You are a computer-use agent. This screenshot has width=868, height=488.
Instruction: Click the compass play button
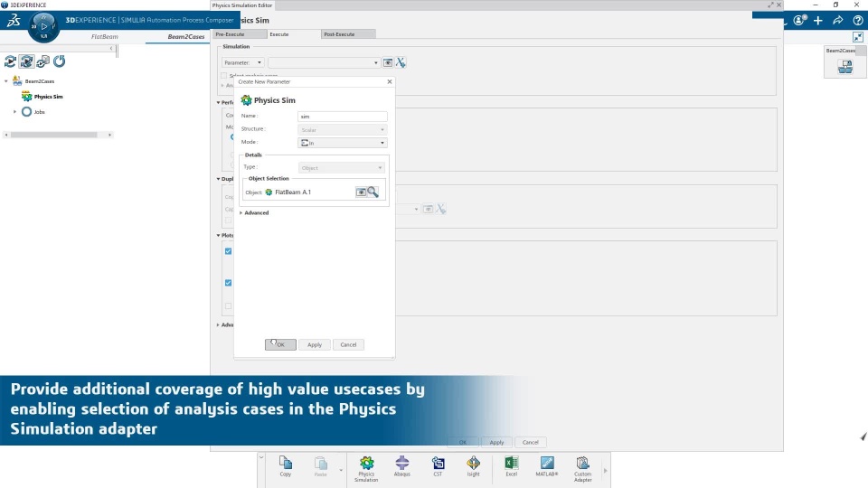pyautogui.click(x=43, y=26)
